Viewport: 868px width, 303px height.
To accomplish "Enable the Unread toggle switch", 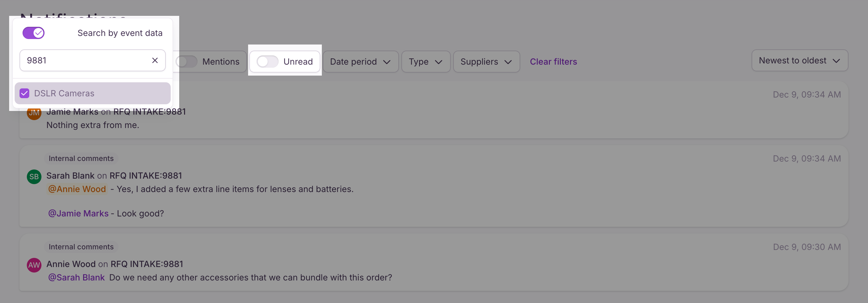I will point(267,62).
